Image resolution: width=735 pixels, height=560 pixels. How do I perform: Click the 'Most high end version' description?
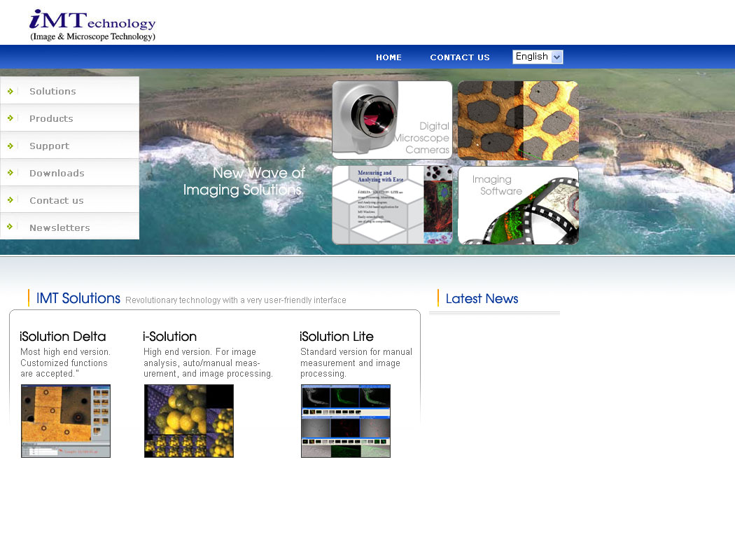pyautogui.click(x=66, y=363)
